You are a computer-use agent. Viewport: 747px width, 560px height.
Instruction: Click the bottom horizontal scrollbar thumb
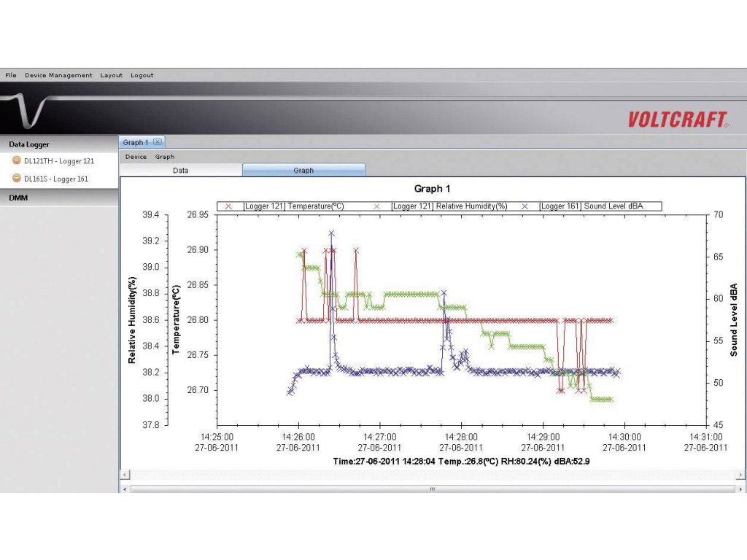tap(433, 489)
